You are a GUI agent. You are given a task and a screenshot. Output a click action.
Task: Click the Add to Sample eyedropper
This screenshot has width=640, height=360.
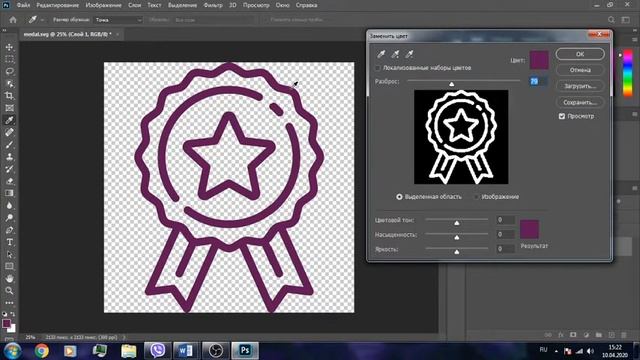[395, 54]
